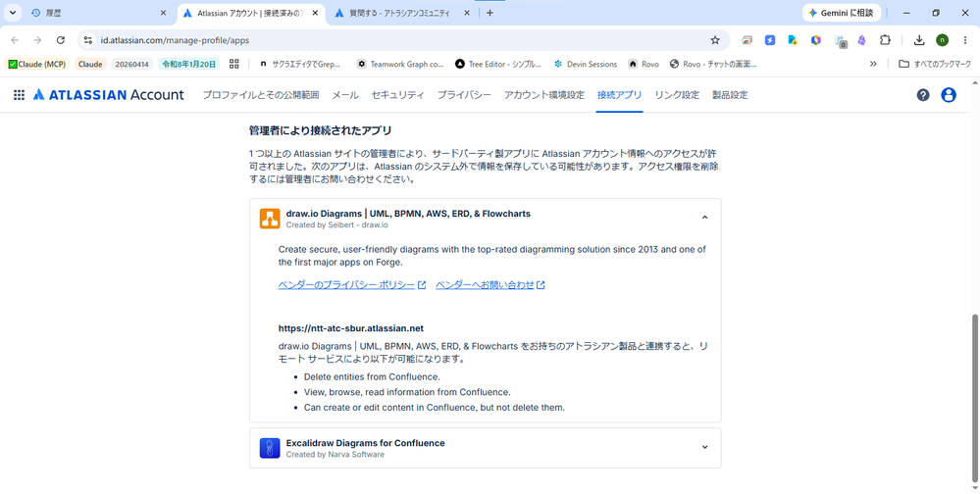Reload the current page
Screen dimensions: 980x494
(x=61, y=40)
